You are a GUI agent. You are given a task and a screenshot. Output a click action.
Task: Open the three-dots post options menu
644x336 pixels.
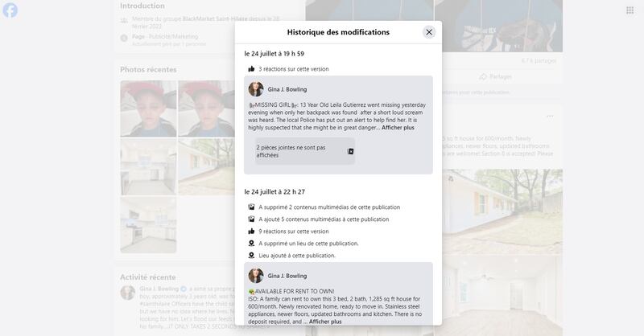[550, 117]
